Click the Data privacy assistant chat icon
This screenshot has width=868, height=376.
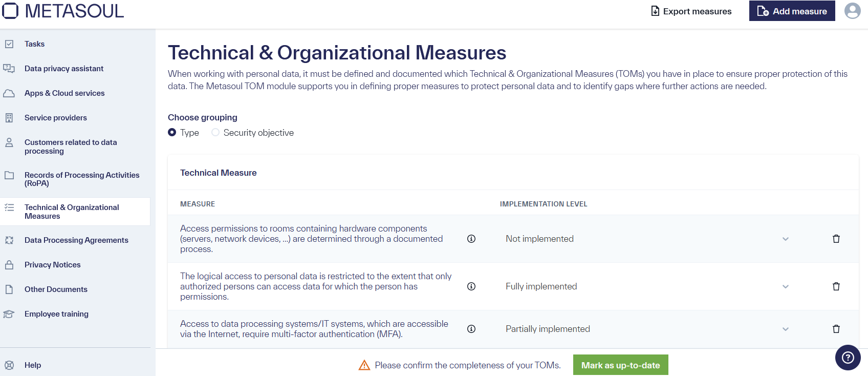click(x=9, y=69)
